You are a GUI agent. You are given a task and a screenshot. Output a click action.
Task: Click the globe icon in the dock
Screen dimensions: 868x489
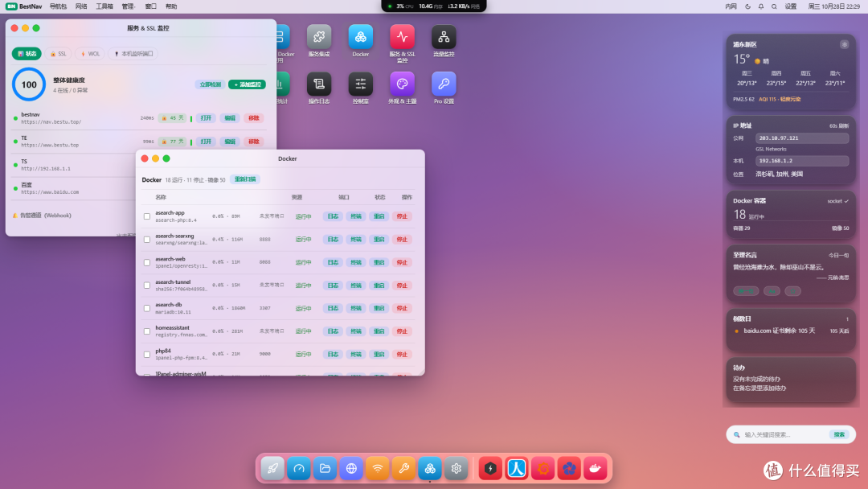pyautogui.click(x=351, y=469)
